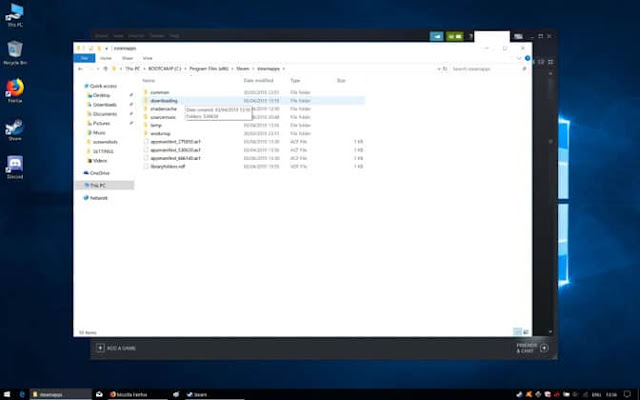Image resolution: width=640 pixels, height=400 pixels.
Task: Select Videos in navigation pane
Action: pos(100,161)
